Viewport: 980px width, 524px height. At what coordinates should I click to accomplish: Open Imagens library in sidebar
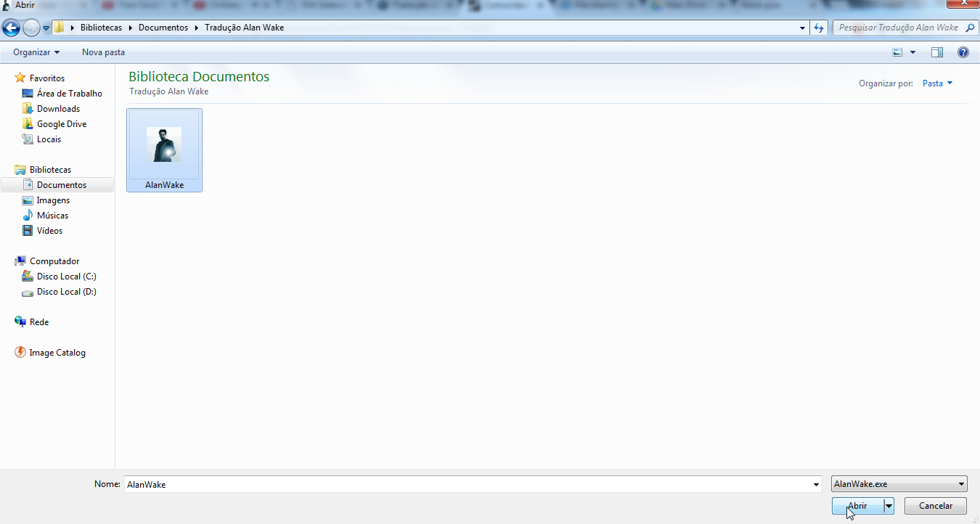tap(54, 200)
